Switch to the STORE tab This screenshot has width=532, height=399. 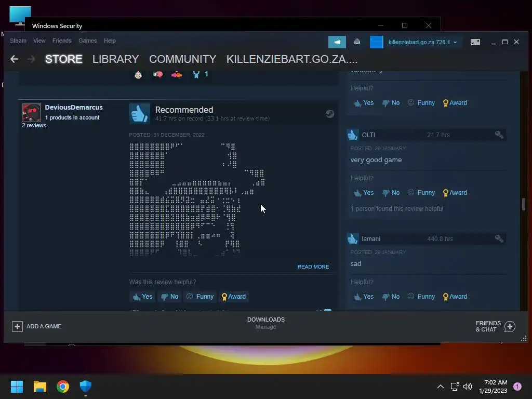click(x=63, y=59)
